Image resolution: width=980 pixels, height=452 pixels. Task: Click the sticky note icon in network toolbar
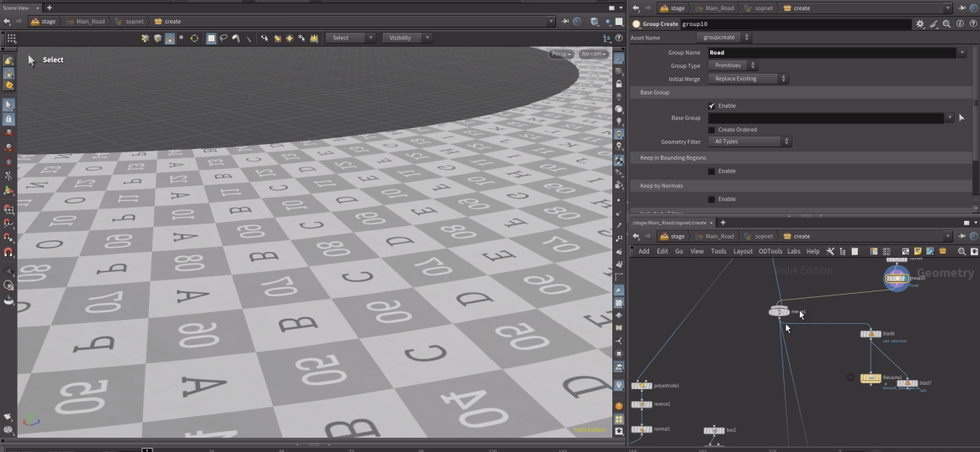pos(918,251)
